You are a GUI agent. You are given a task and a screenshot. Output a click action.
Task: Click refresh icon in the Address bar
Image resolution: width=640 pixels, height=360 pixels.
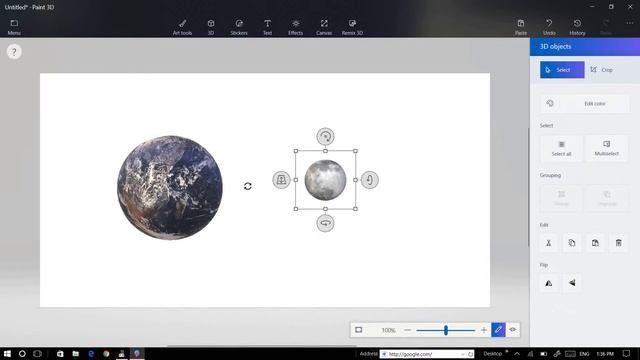point(470,354)
